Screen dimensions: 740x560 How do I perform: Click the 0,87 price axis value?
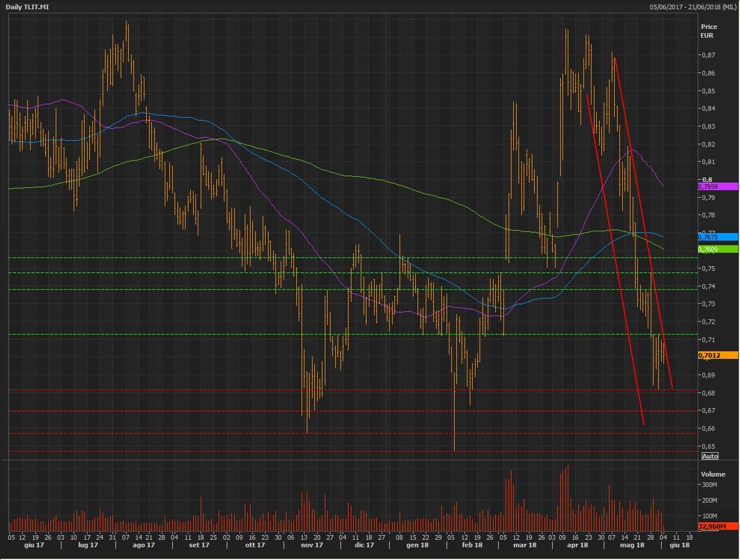point(708,55)
